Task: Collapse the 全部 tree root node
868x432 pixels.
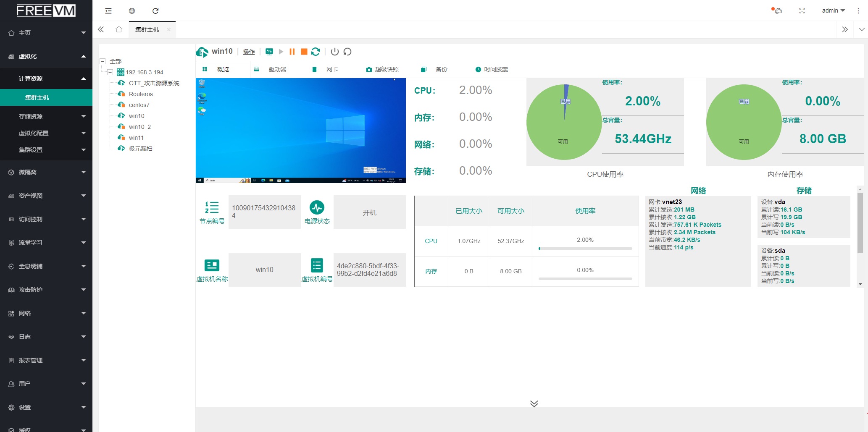Action: coord(103,61)
